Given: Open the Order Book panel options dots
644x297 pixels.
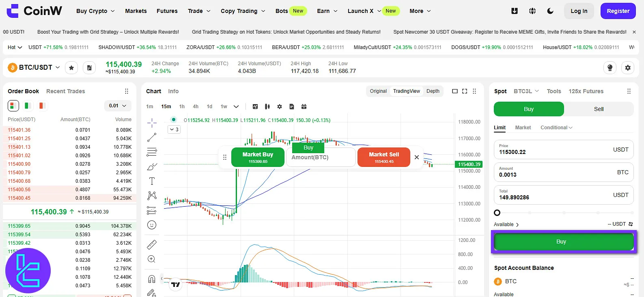Looking at the screenshot, I should point(127,91).
